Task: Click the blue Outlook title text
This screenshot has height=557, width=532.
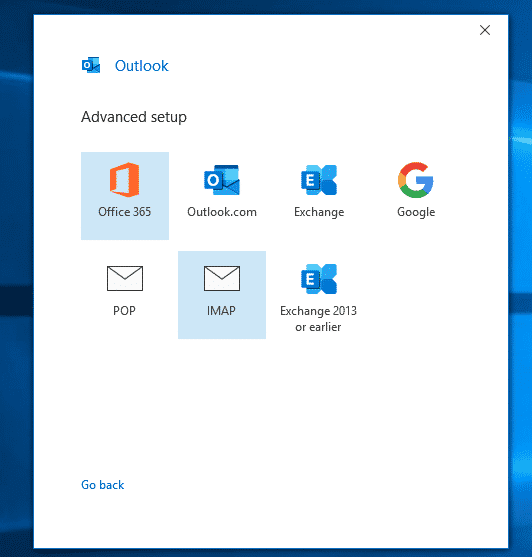Action: click(x=141, y=66)
